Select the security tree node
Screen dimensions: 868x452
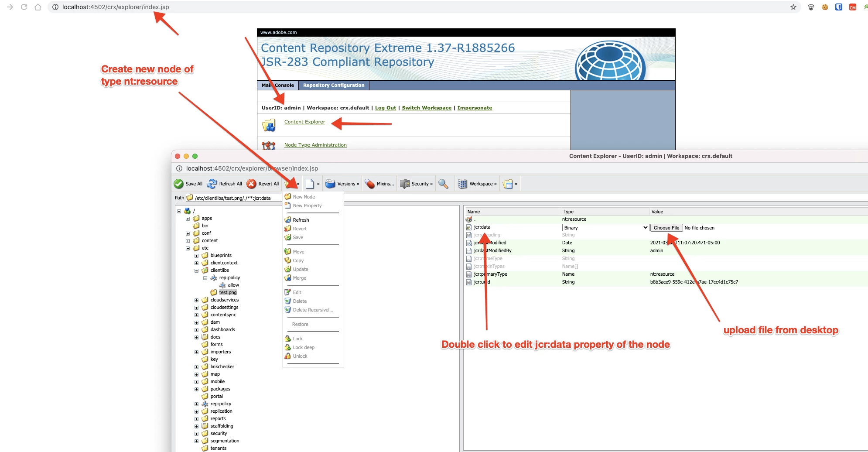coord(219,433)
